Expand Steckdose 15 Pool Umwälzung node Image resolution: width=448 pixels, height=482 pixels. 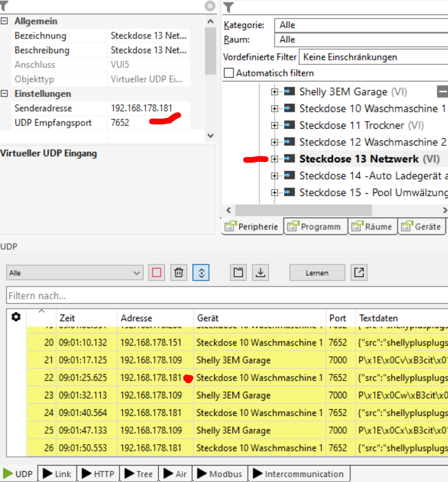tap(274, 192)
